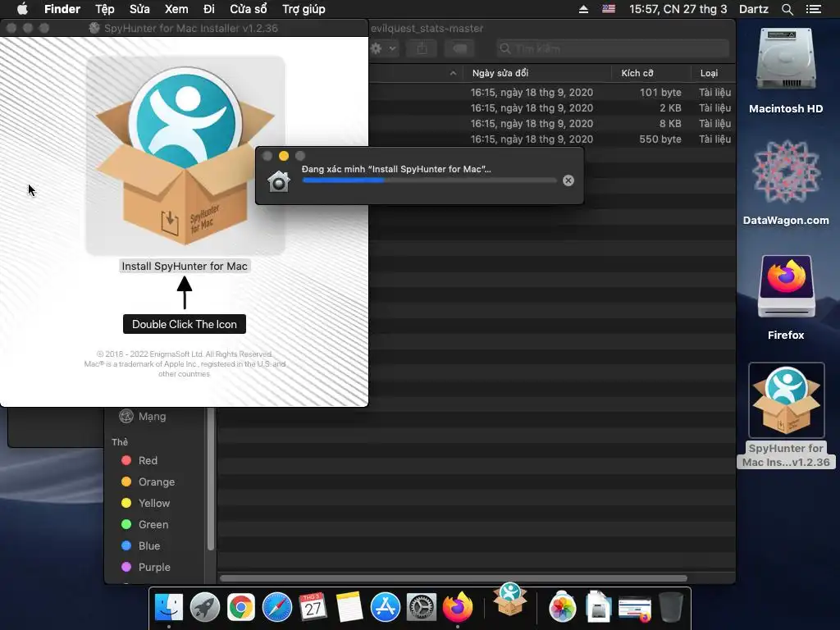Click the eject icon in menu bar
Viewport: 840px width, 630px height.
point(583,9)
